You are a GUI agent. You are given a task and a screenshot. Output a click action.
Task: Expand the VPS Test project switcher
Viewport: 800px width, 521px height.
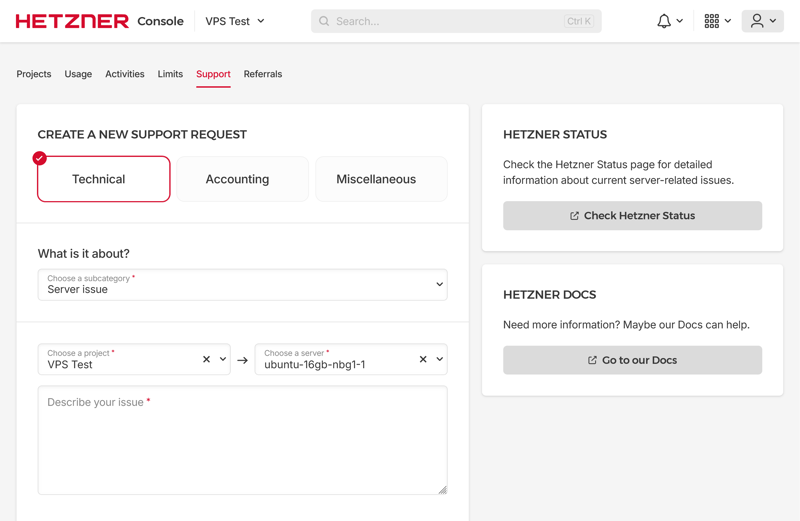point(236,21)
